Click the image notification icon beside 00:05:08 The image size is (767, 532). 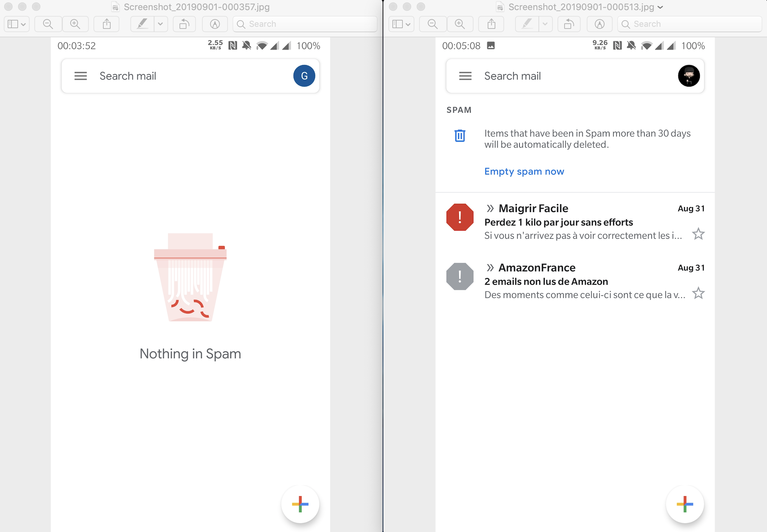(491, 45)
